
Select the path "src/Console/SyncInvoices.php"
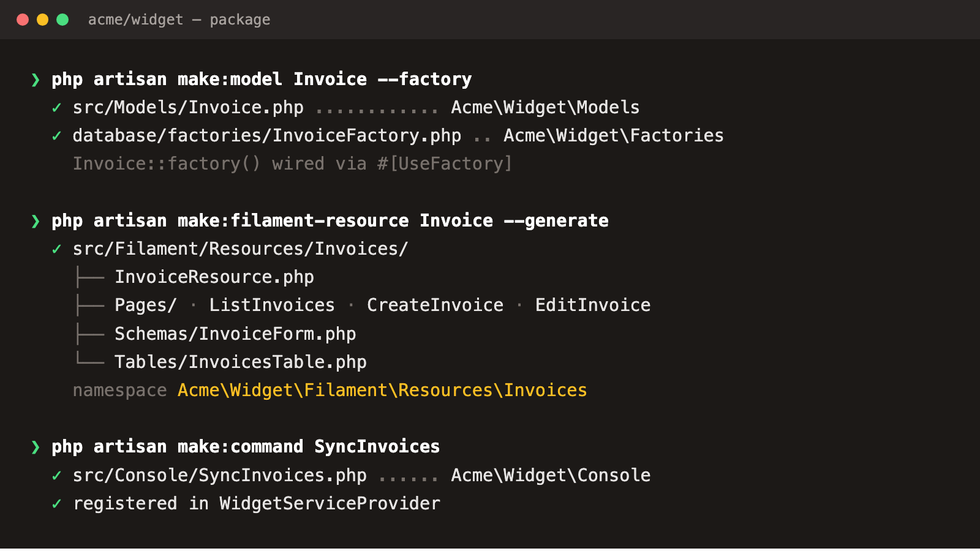[220, 476]
